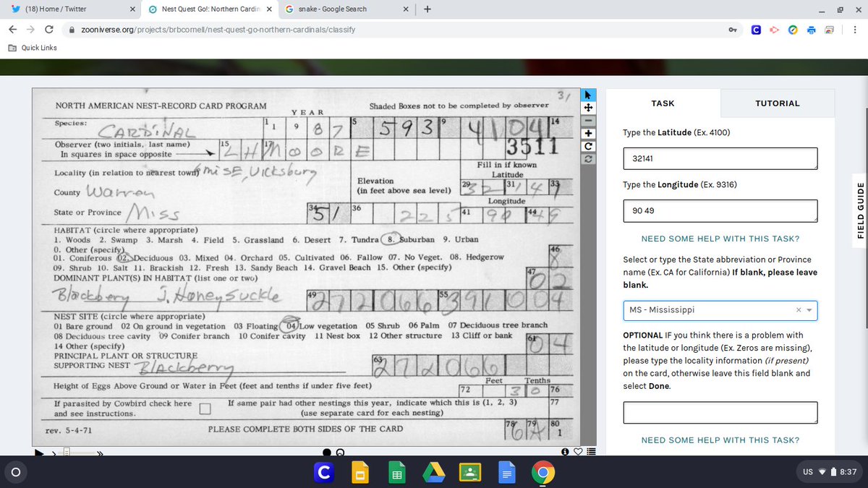Open the Chrome Remote Desktop extension icon
Image resolution: width=868 pixels, height=488 pixels.
click(x=829, y=30)
